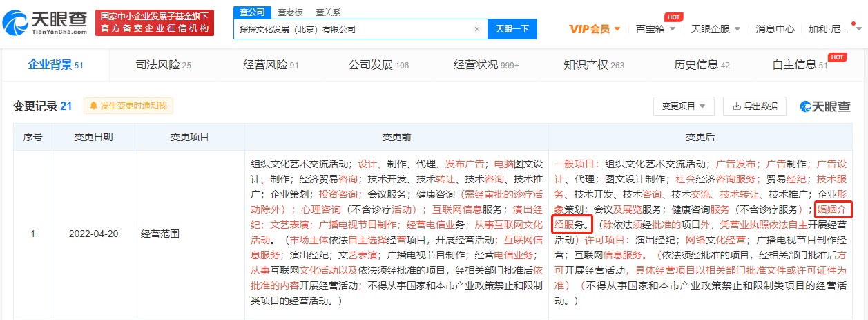Click the company name search input field
Screen dimensions: 868x320
pos(352,30)
